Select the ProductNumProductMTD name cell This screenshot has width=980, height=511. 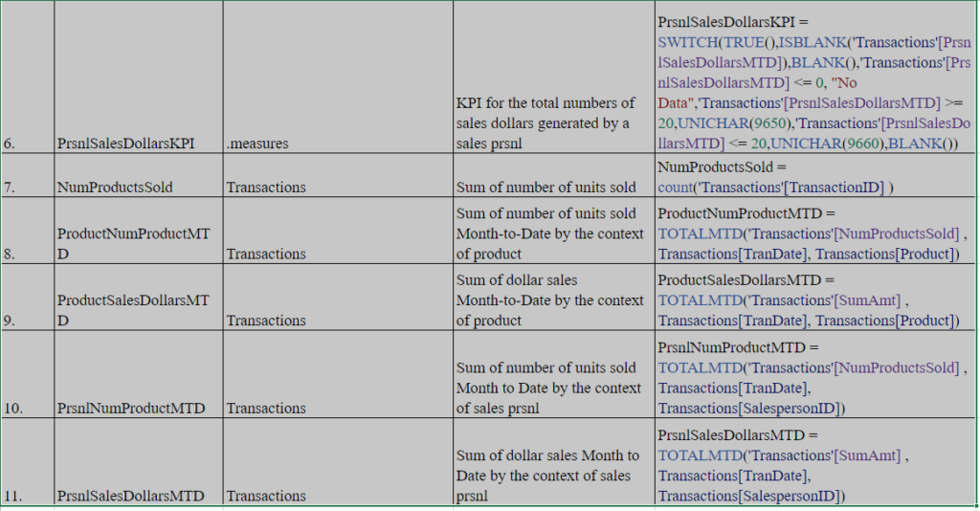pos(138,231)
